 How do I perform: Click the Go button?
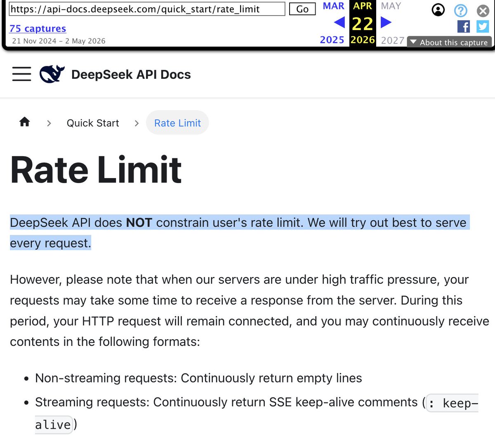(x=302, y=9)
